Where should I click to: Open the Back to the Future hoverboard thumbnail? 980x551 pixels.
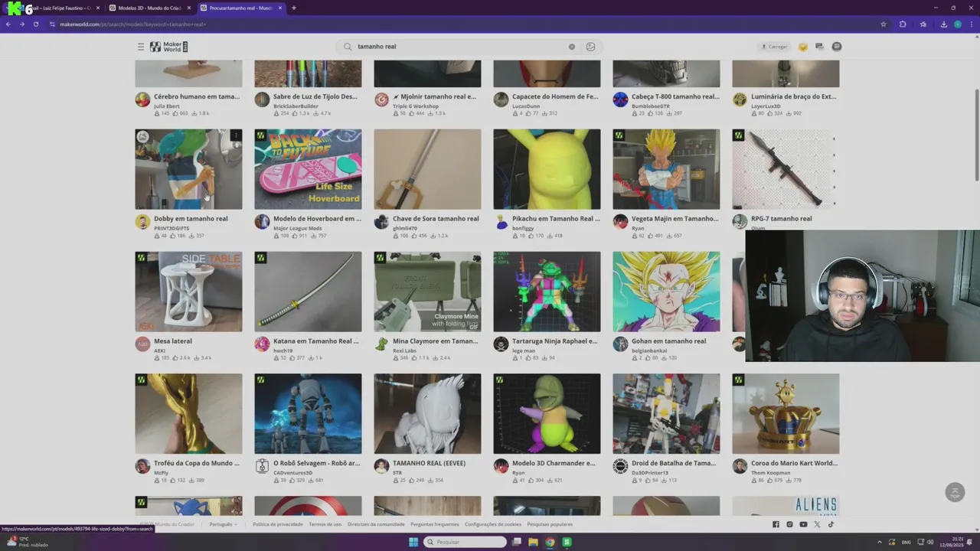pyautogui.click(x=308, y=169)
